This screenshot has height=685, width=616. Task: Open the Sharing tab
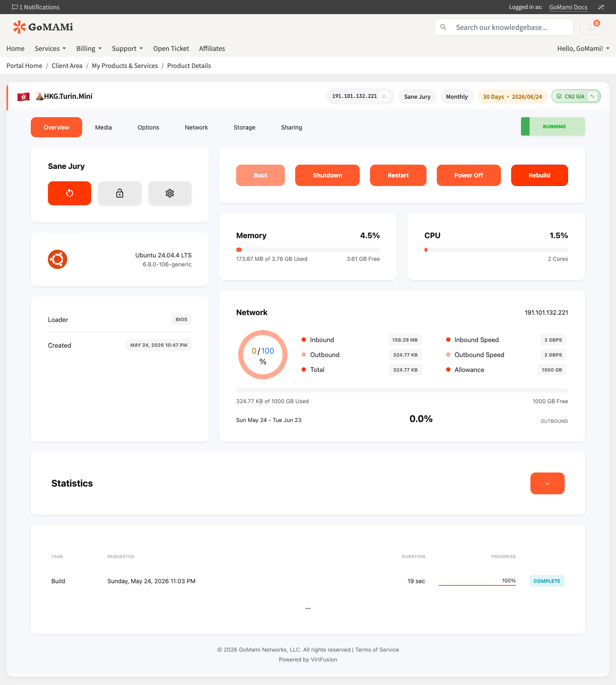coord(292,127)
